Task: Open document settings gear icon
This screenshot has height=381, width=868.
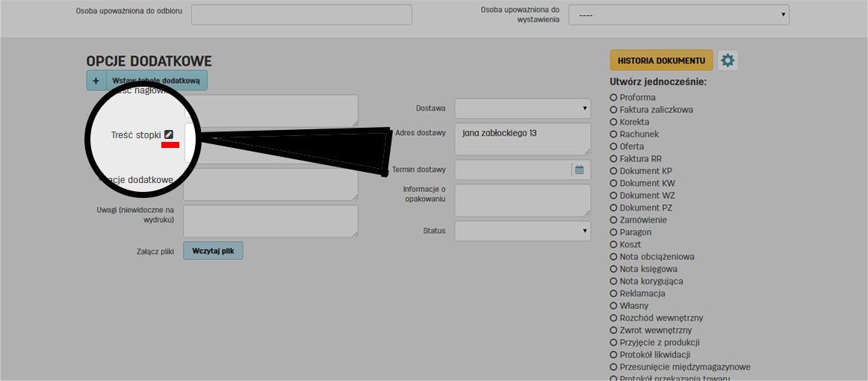Action: tap(728, 61)
